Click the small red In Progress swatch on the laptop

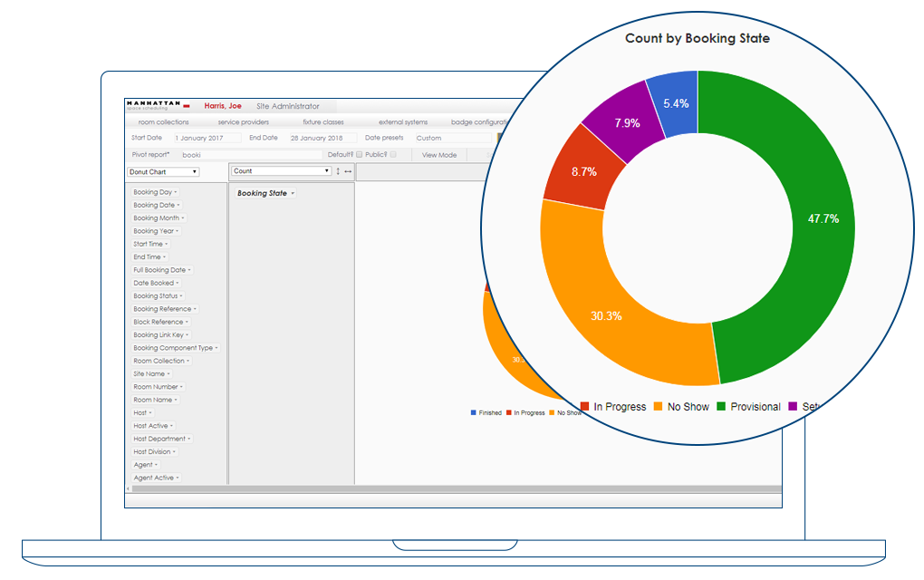point(508,412)
